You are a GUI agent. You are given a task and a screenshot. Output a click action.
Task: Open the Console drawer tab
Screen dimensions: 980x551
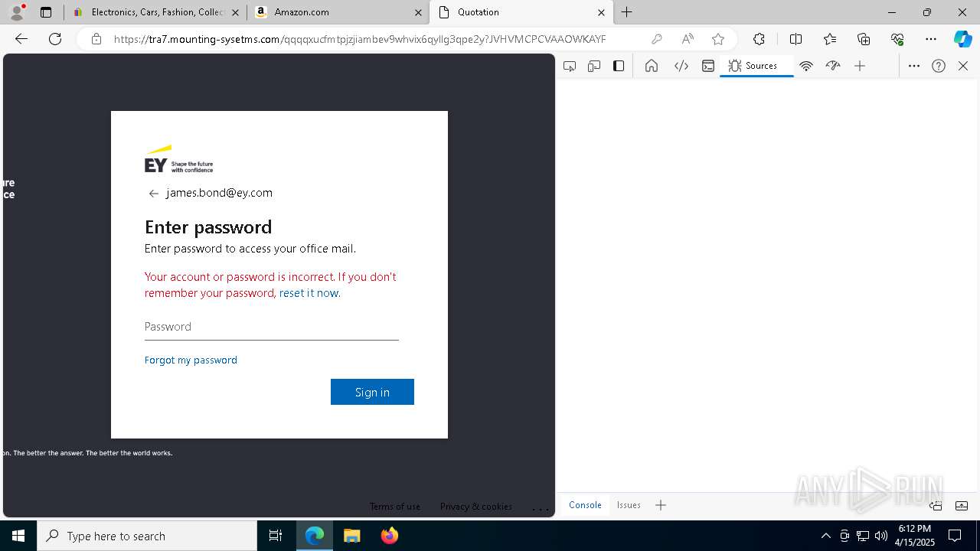pos(585,505)
